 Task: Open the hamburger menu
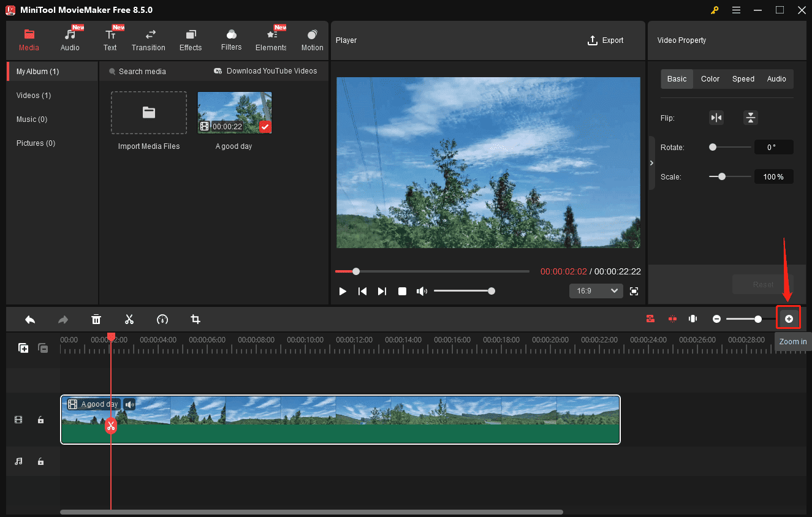click(x=736, y=10)
